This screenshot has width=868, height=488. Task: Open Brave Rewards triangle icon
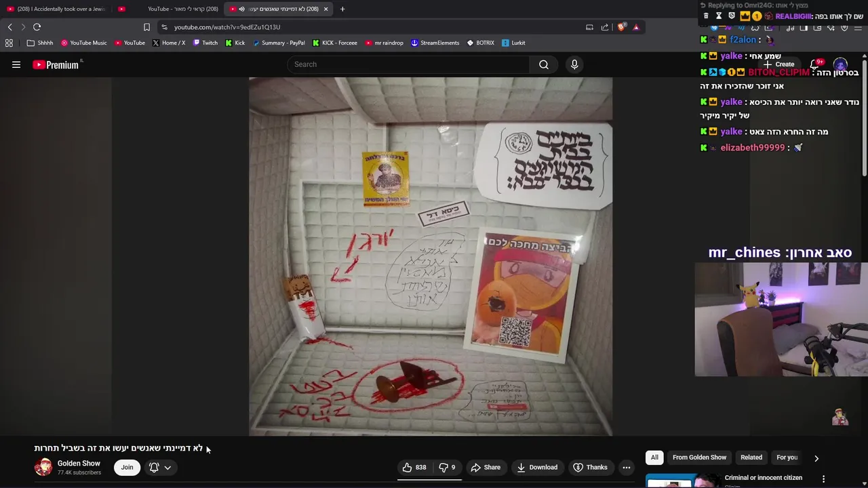pyautogui.click(x=636, y=27)
